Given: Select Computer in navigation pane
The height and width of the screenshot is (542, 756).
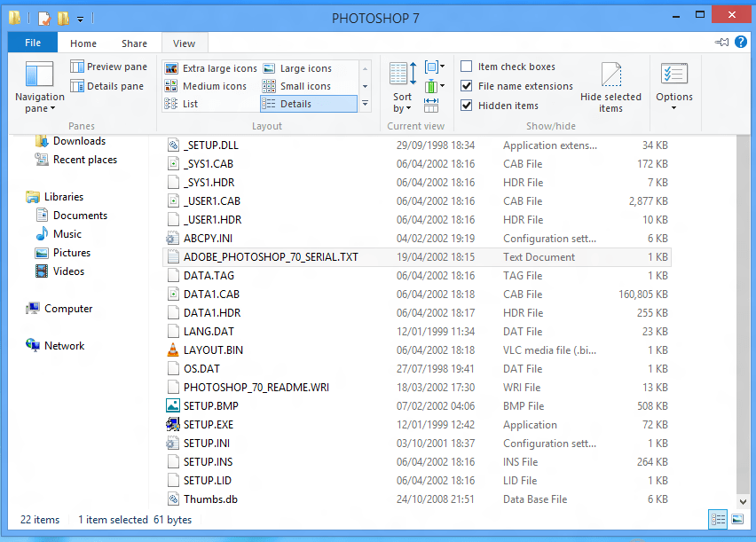Looking at the screenshot, I should [59, 309].
